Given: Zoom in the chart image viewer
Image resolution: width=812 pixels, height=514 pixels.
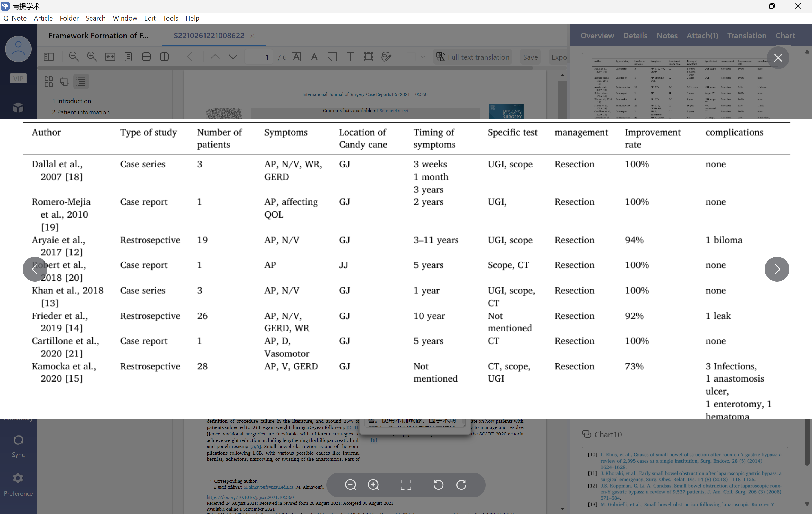Looking at the screenshot, I should (373, 485).
